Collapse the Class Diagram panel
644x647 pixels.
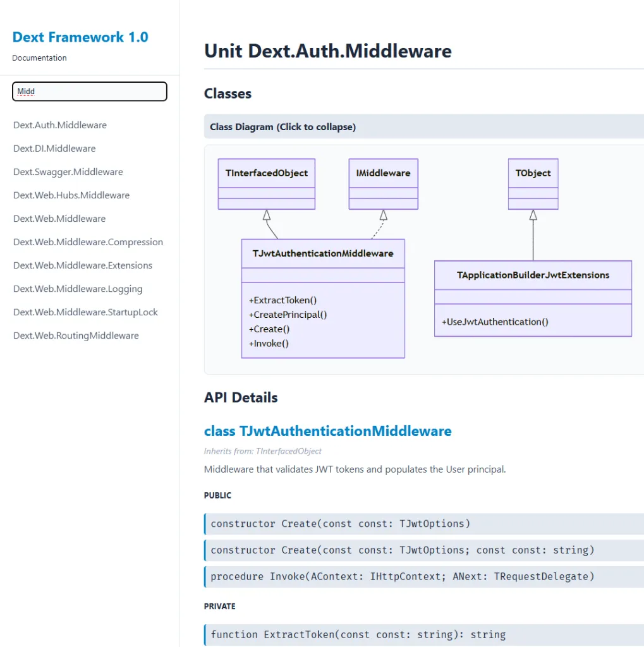282,126
